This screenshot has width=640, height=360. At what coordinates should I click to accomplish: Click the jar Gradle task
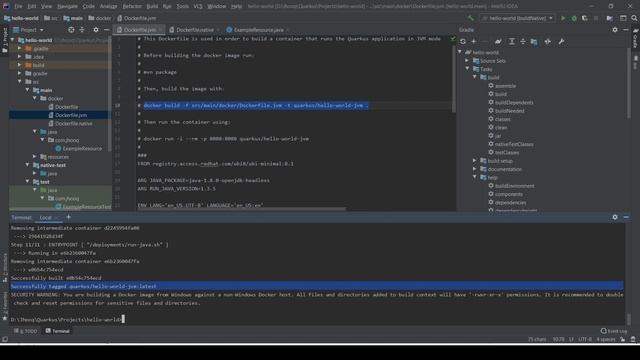point(498,136)
